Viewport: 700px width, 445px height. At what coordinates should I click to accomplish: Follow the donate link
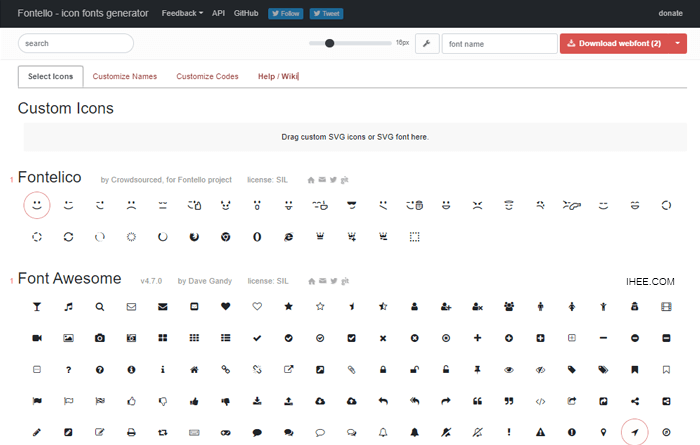(x=671, y=13)
